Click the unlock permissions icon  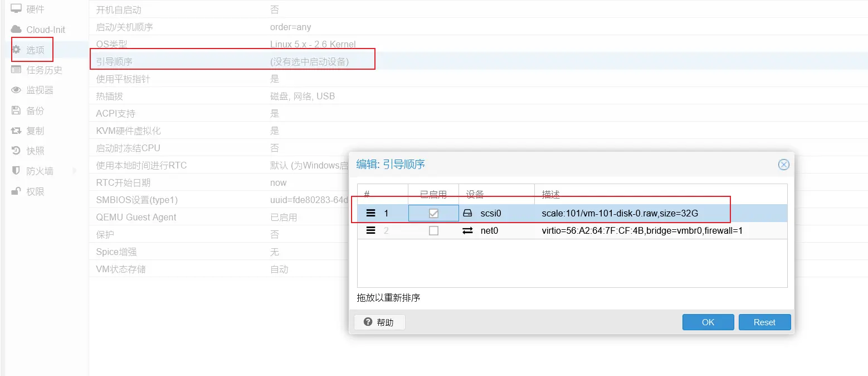click(16, 191)
